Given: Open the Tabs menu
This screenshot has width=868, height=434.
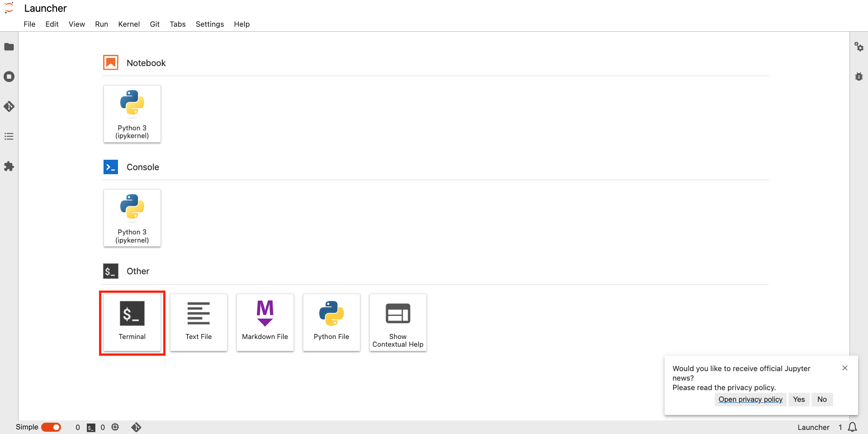Looking at the screenshot, I should tap(178, 24).
